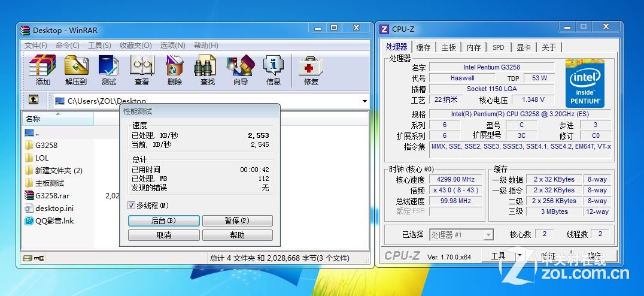The width and height of the screenshot is (644, 296).
Task: Click the Haswell code name value
Action: 462,78
